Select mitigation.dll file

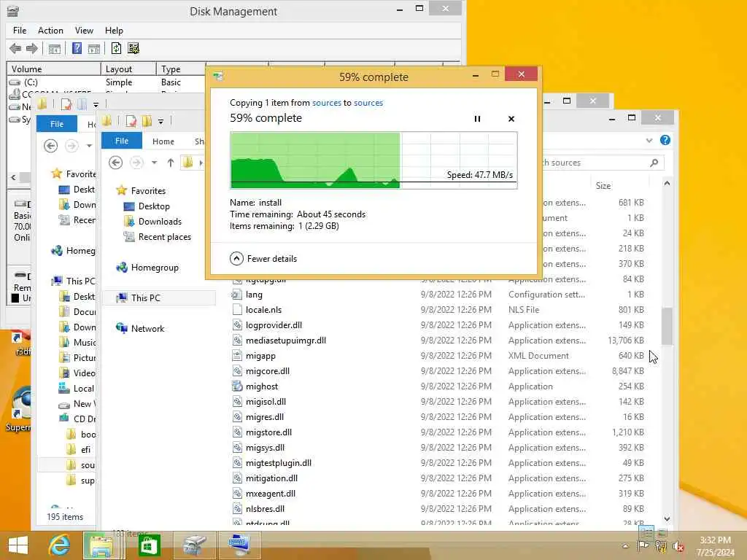point(271,478)
